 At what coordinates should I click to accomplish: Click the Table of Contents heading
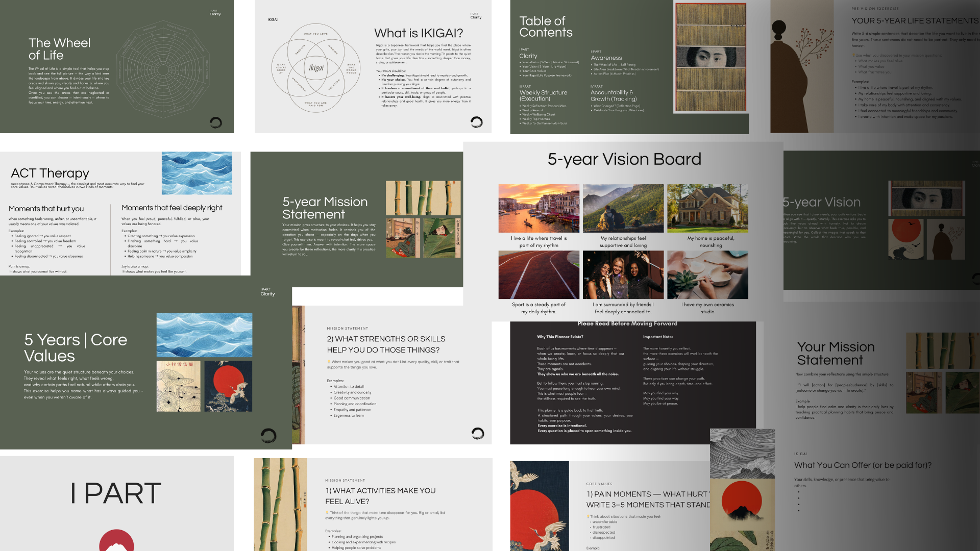coord(546,27)
